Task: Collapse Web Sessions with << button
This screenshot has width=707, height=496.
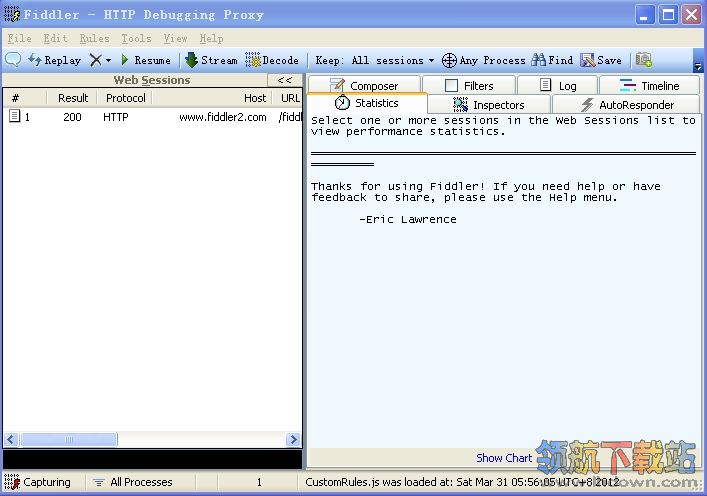Action: pos(285,80)
